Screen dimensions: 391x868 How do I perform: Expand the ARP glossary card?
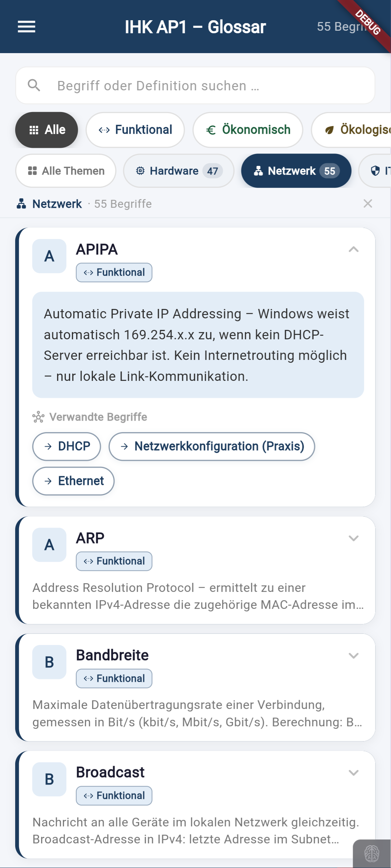353,538
